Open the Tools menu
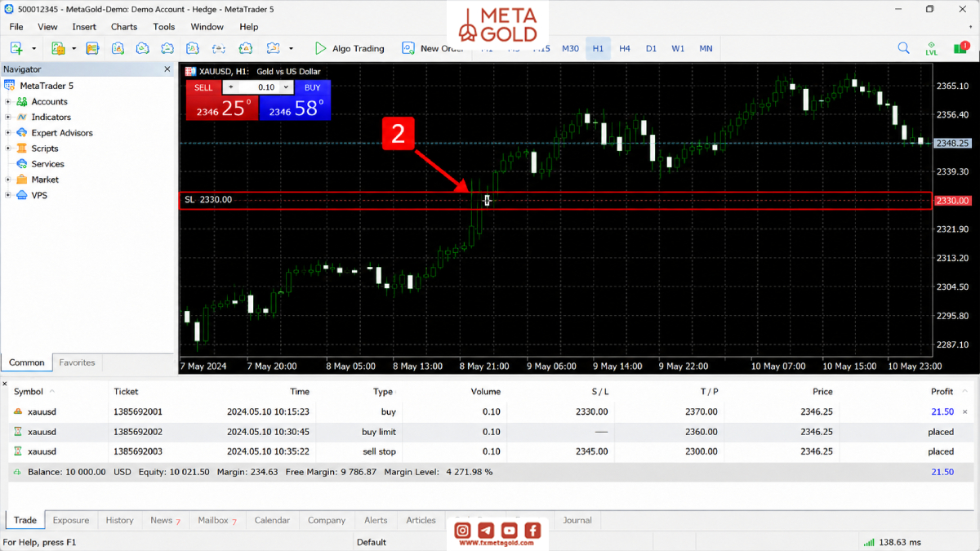This screenshot has width=980, height=551. 164,27
